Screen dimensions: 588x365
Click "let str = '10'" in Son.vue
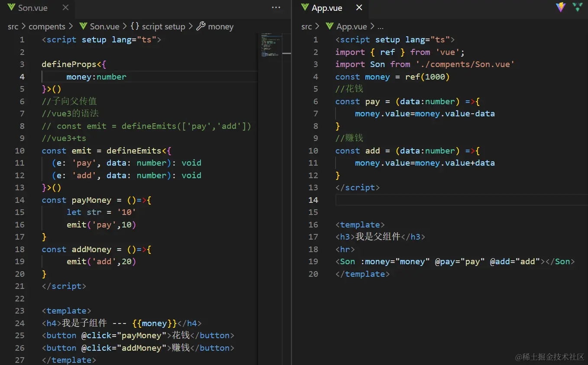pyautogui.click(x=101, y=212)
